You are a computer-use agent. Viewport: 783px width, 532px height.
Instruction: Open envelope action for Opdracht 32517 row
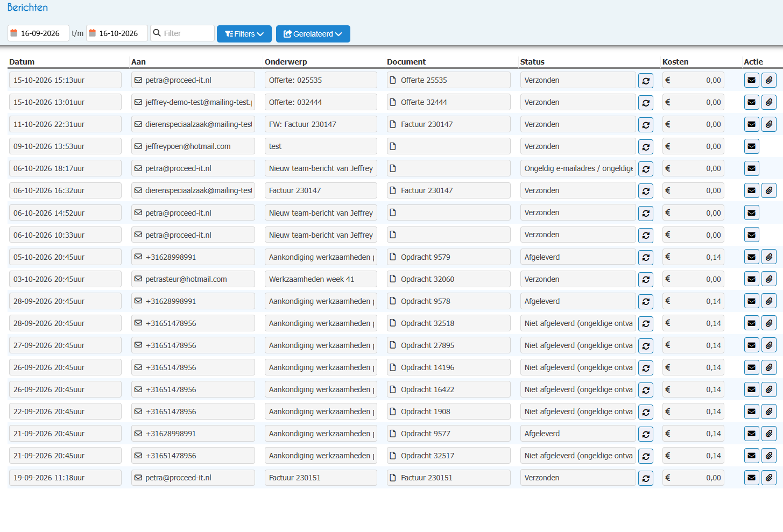tap(752, 456)
